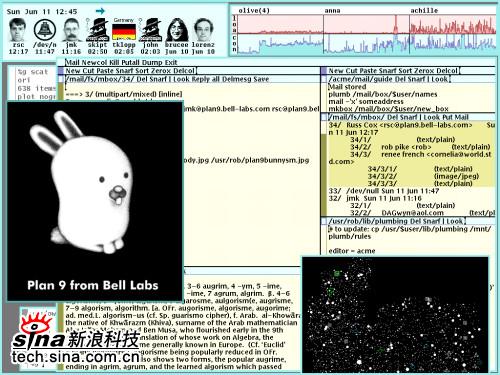The height and width of the screenshot is (375, 500).
Task: Click right column's purple layout box
Action: pyautogui.click(x=324, y=71)
